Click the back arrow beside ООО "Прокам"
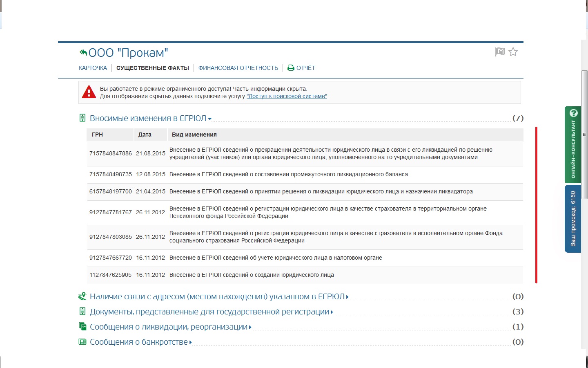 click(x=83, y=52)
